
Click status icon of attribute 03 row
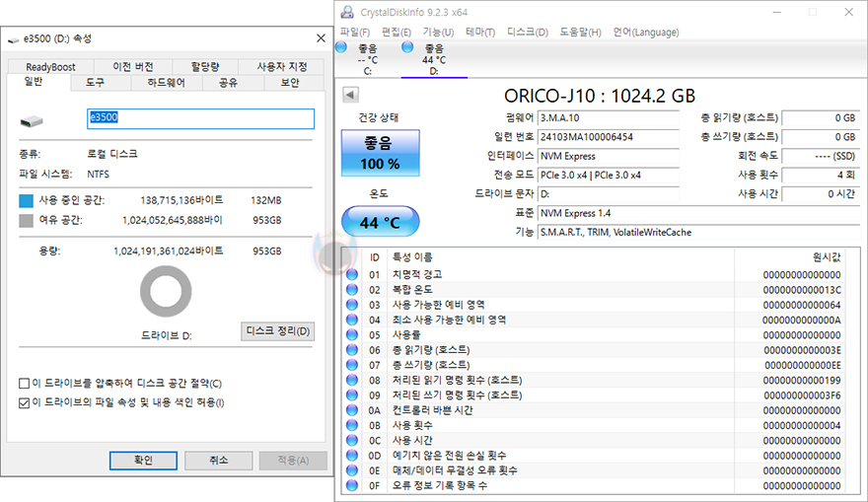pos(351,305)
